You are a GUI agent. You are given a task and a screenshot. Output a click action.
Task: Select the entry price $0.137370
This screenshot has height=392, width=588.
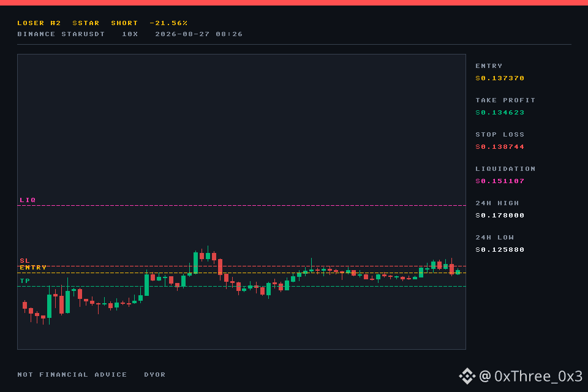point(500,78)
